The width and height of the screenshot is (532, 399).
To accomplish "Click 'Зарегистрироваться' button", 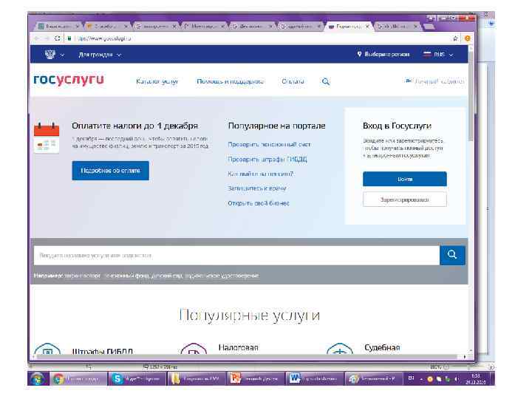I will pos(405,199).
